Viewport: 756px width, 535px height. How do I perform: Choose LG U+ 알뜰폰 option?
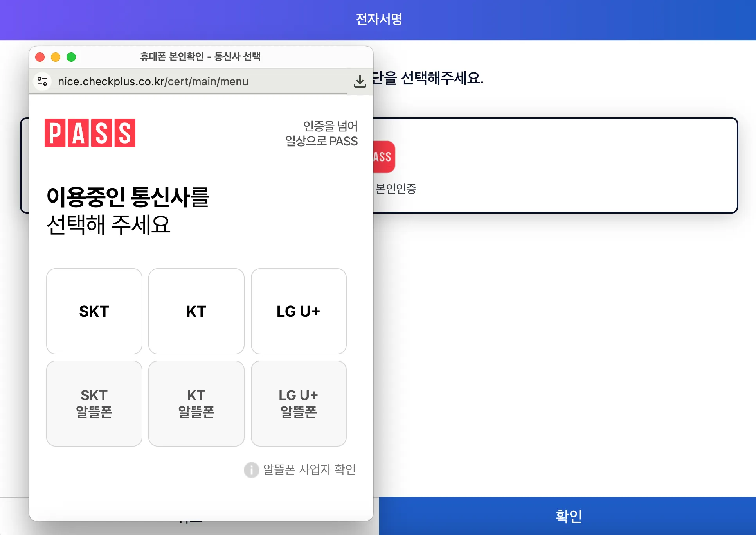point(298,403)
